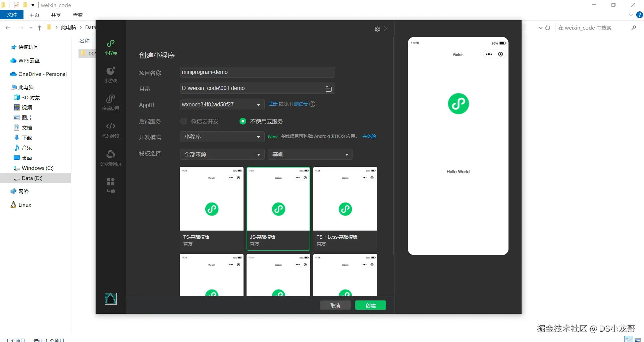
Task: Open the 小游戏 section in sidebar
Action: click(x=111, y=75)
